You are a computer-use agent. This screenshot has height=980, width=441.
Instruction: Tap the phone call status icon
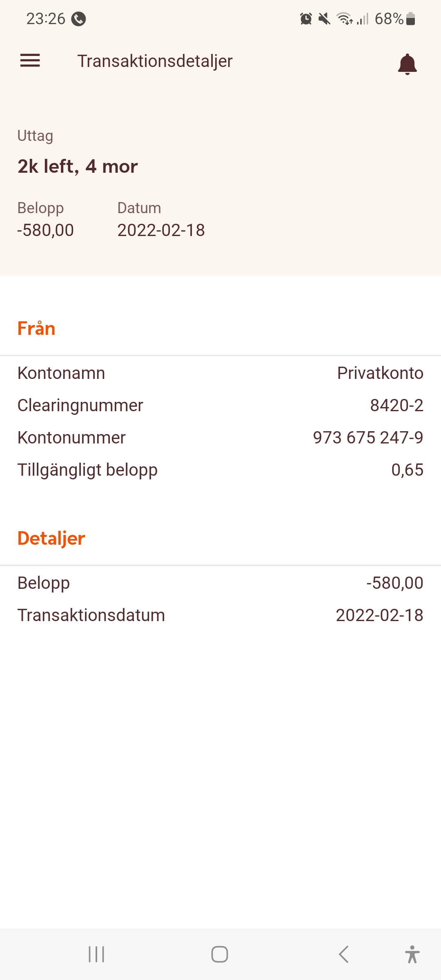click(78, 19)
